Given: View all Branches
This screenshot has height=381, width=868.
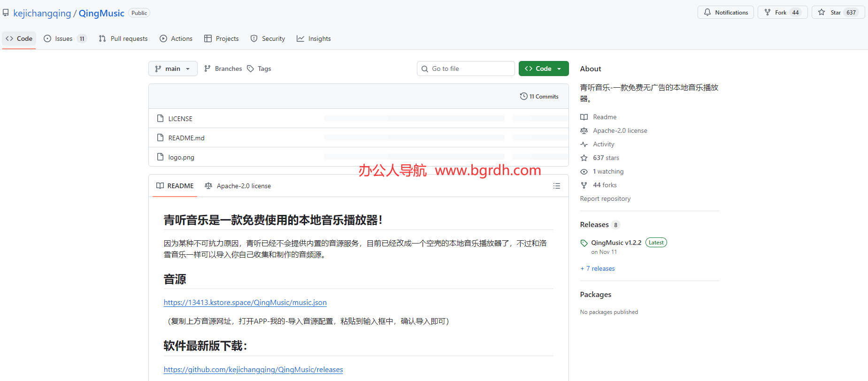Looking at the screenshot, I should pyautogui.click(x=223, y=69).
